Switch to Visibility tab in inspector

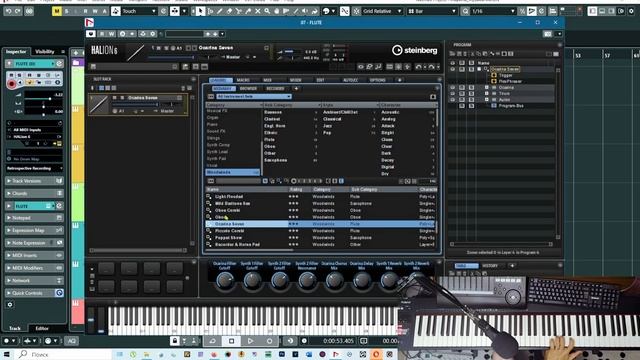point(45,51)
